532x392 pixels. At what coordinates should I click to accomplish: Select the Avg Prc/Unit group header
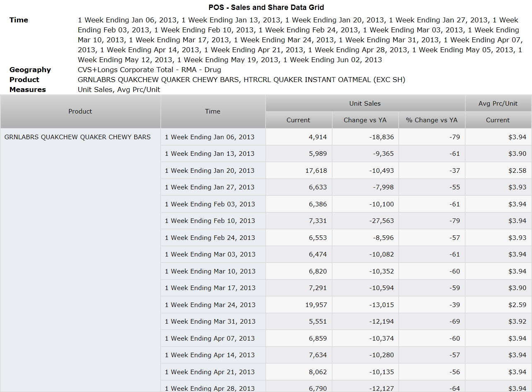click(x=498, y=104)
